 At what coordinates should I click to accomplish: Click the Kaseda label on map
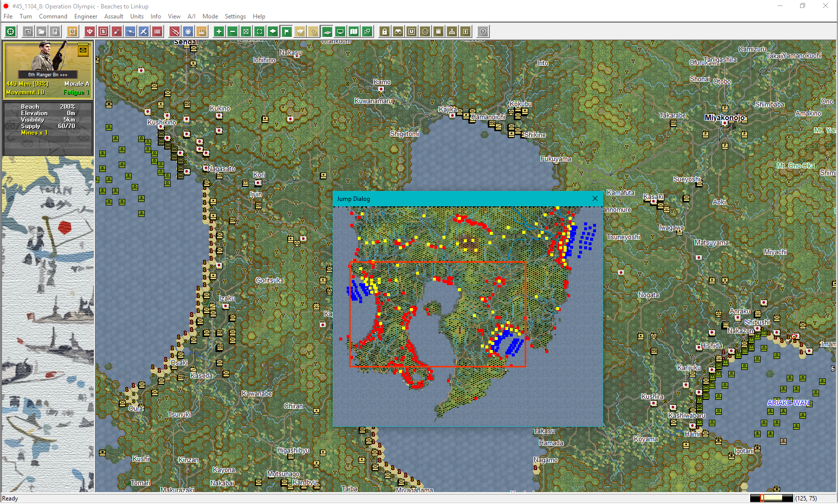201,375
